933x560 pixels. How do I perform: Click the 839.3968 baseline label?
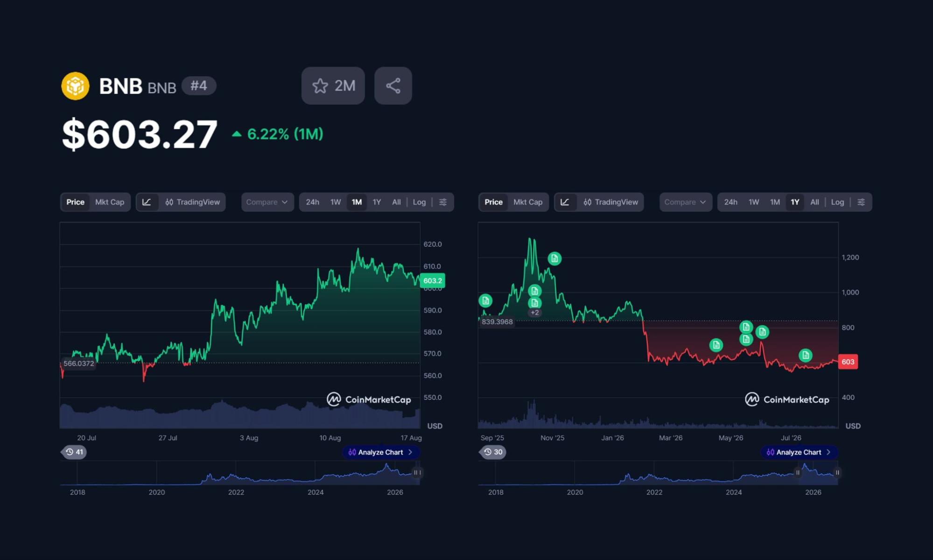pyautogui.click(x=497, y=322)
